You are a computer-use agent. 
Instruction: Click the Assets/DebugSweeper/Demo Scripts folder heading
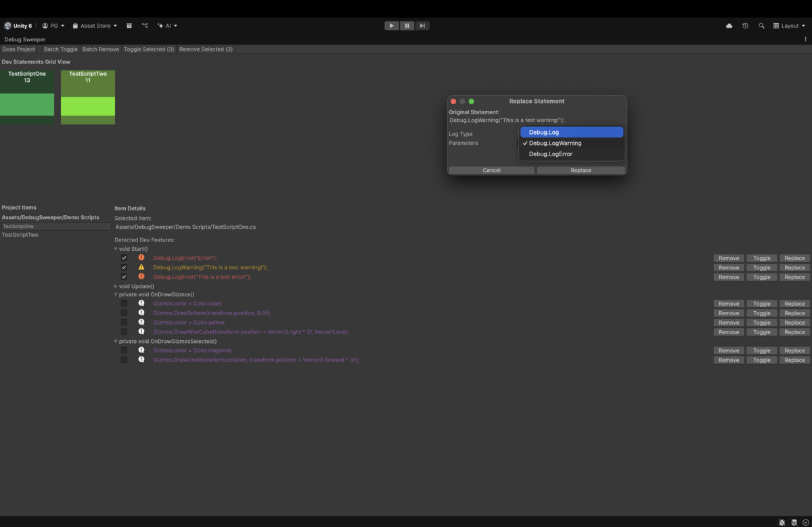pyautogui.click(x=51, y=217)
